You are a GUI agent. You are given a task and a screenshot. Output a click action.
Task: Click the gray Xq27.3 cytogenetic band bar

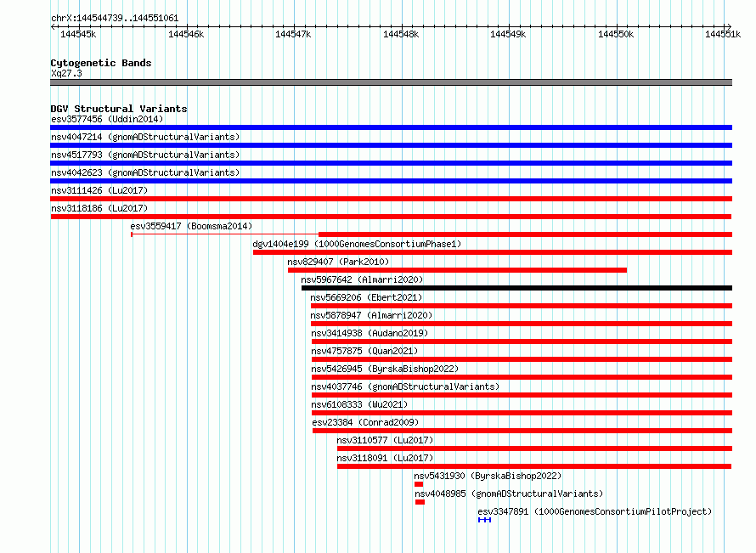click(x=391, y=82)
